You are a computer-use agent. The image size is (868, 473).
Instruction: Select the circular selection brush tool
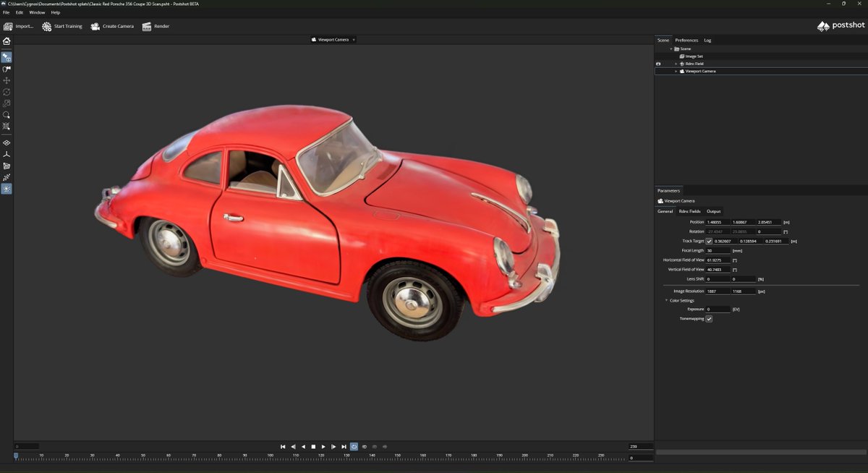tap(7, 115)
